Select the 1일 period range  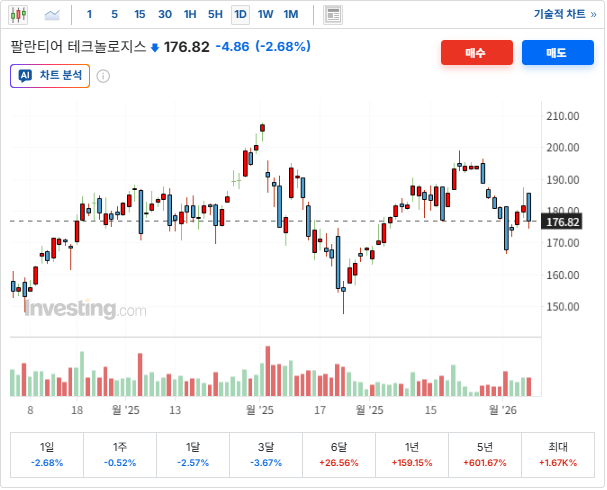click(x=47, y=455)
